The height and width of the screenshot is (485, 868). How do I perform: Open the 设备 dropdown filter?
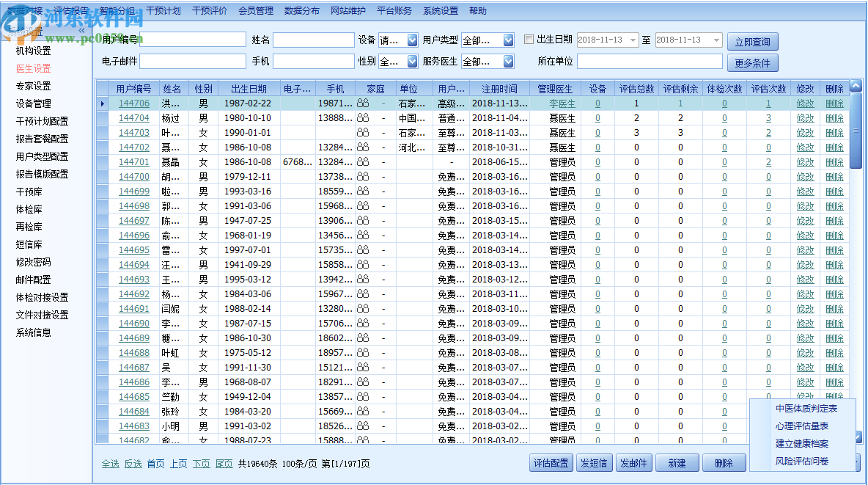click(x=412, y=40)
